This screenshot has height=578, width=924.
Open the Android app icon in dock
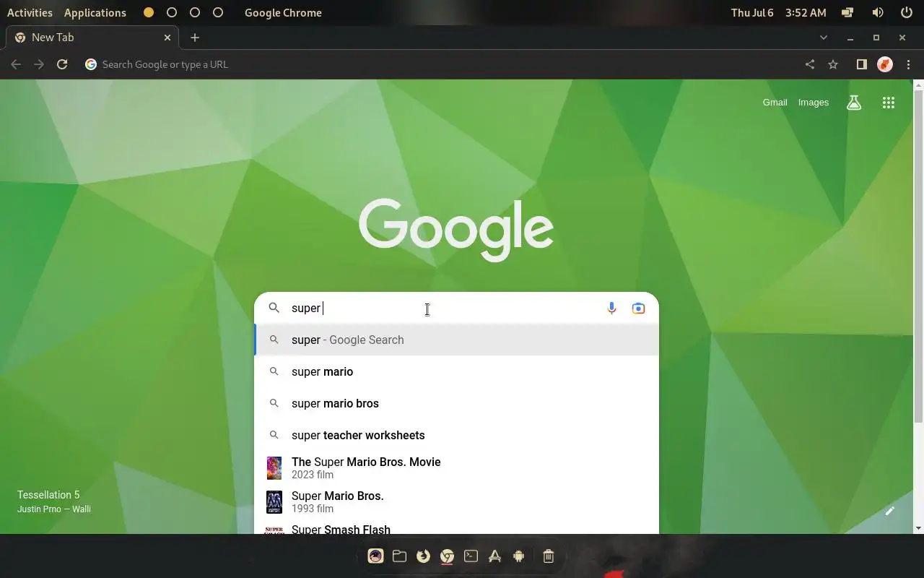[518, 556]
